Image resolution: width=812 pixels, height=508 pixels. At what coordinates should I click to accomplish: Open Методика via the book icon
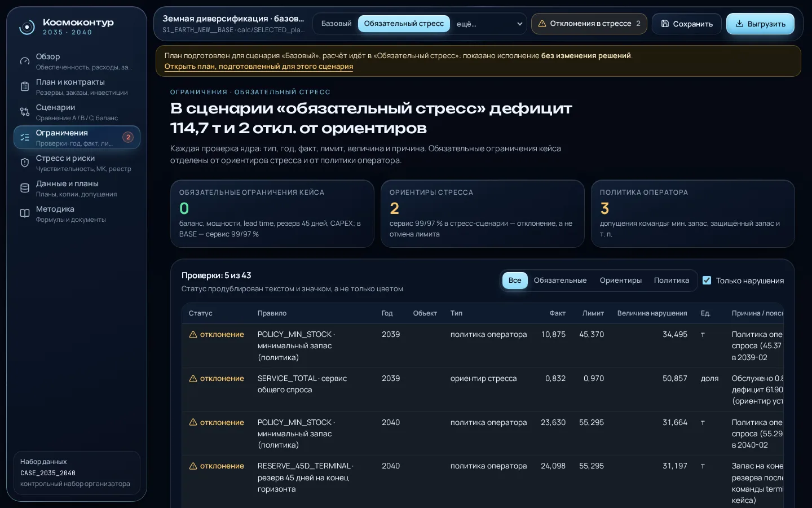tap(25, 213)
